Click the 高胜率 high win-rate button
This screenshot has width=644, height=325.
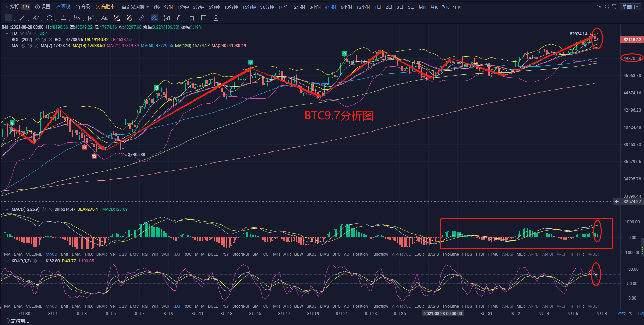pos(105,7)
